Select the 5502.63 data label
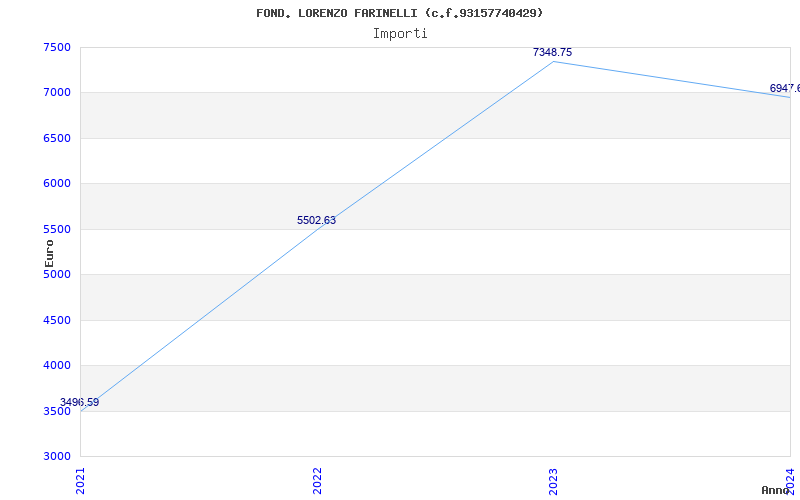Viewport: 800px width, 500px height. coord(316,220)
